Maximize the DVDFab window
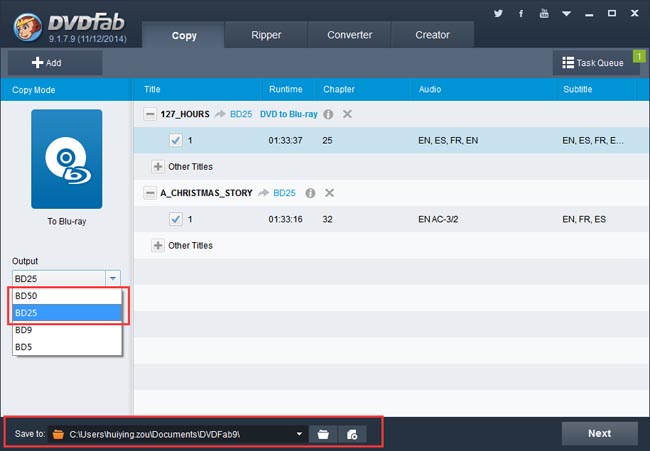Image resolution: width=650 pixels, height=451 pixels. coord(612,14)
